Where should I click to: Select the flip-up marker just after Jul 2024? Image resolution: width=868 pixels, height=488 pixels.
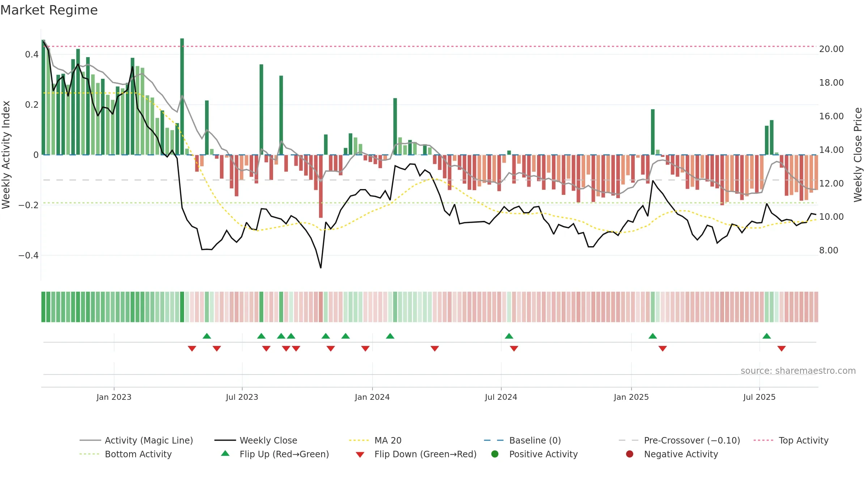click(x=509, y=336)
